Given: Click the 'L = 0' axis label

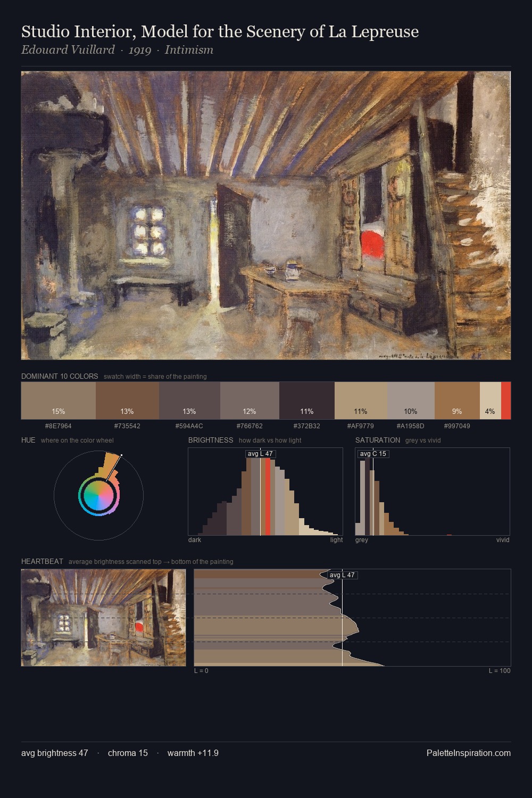Looking at the screenshot, I should 202,670.
